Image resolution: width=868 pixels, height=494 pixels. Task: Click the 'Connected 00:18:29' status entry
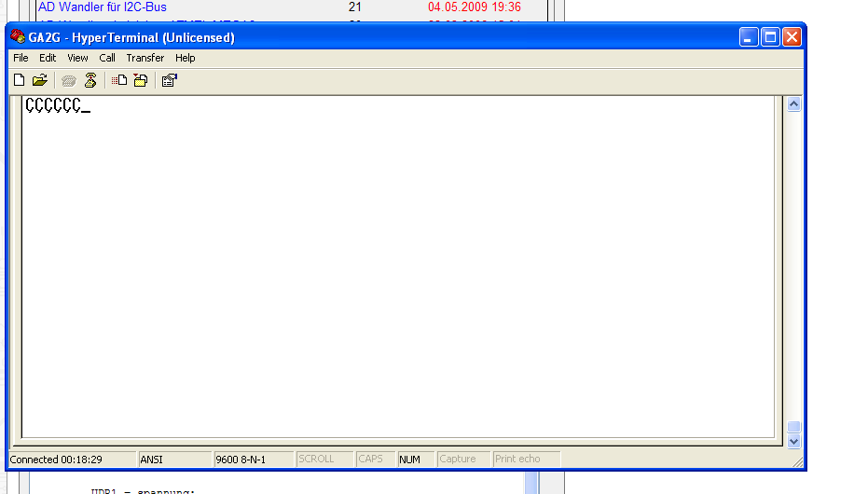tap(73, 460)
